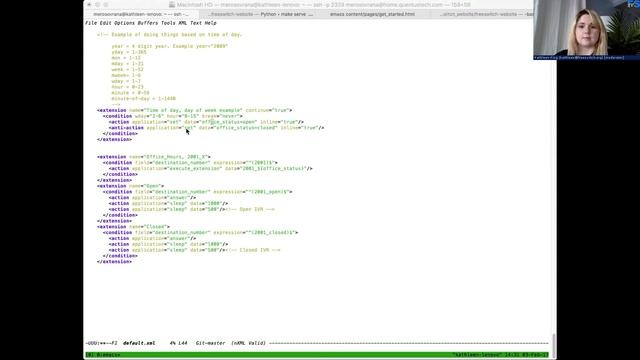
Task: Click the condition wday="2-6" hour line
Action: [172, 116]
